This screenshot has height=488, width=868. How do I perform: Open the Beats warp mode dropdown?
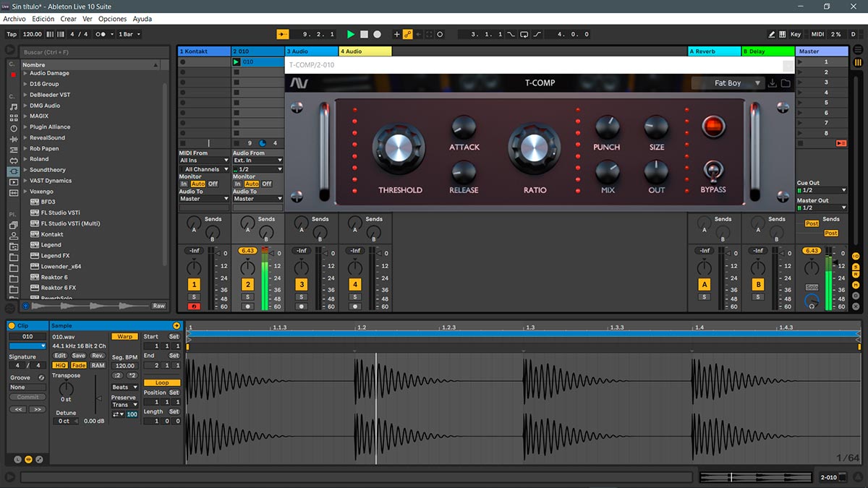point(124,388)
